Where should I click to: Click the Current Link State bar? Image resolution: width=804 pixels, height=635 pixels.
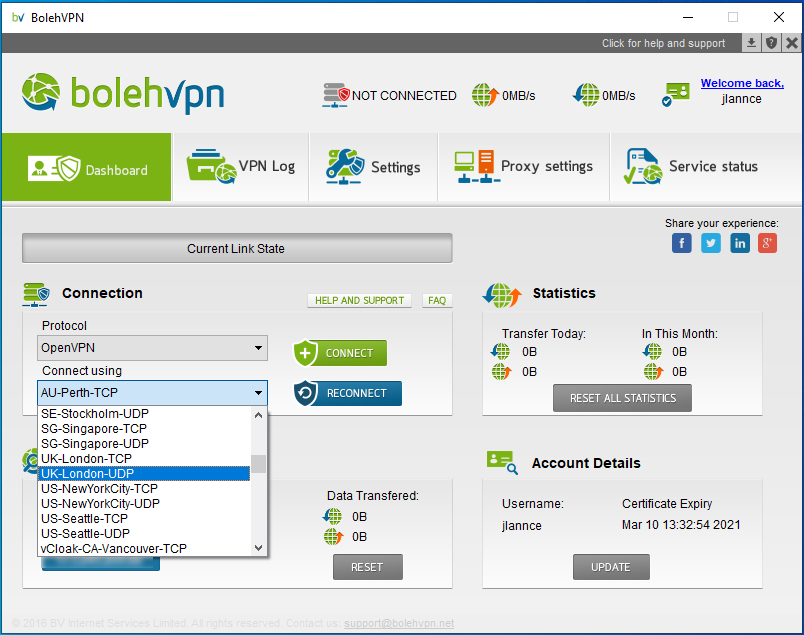tap(237, 248)
